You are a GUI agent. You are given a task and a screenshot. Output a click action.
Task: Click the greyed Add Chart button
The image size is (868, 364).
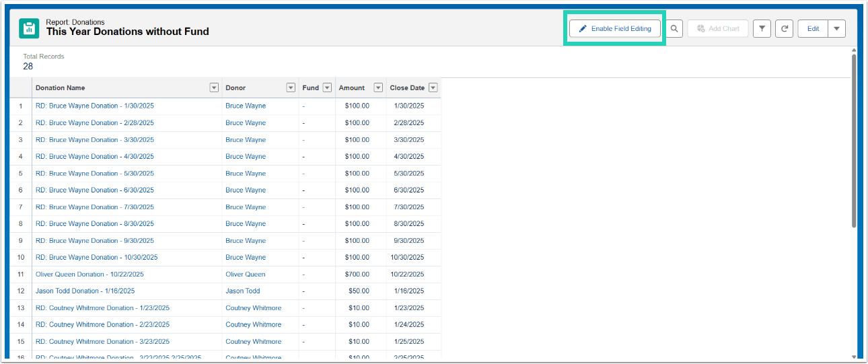(x=718, y=29)
